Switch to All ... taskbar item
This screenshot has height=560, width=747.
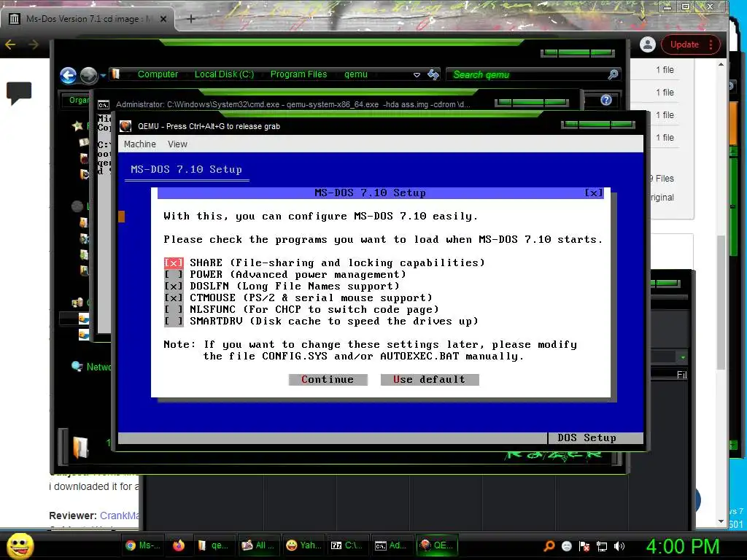click(x=258, y=545)
